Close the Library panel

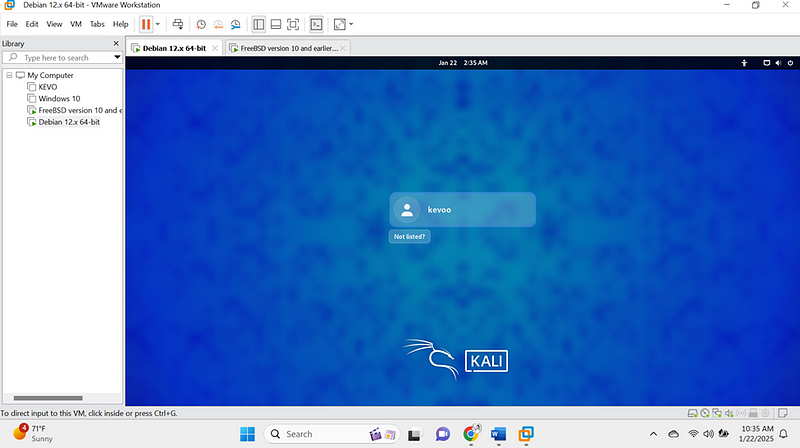pos(116,43)
